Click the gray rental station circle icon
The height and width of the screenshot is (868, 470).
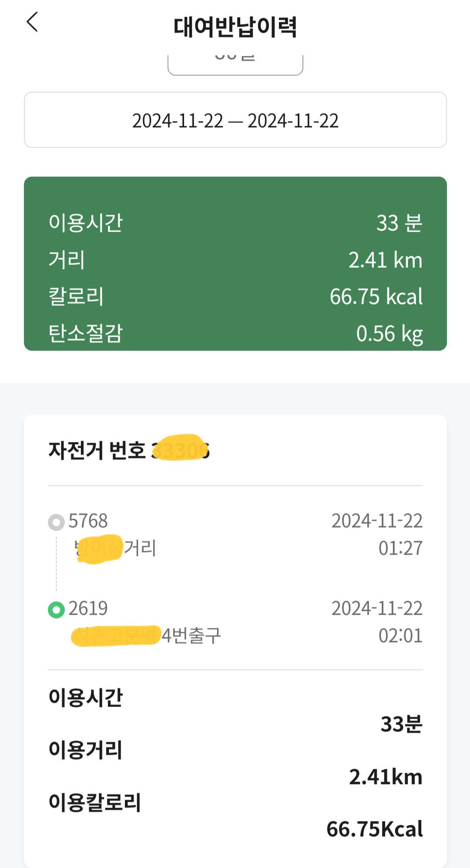[x=56, y=522]
